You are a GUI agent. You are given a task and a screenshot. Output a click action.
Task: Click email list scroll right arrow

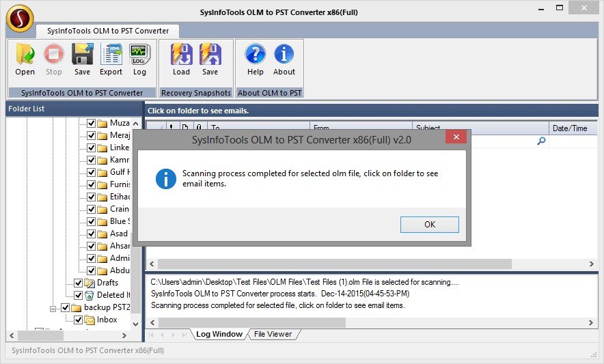click(591, 264)
